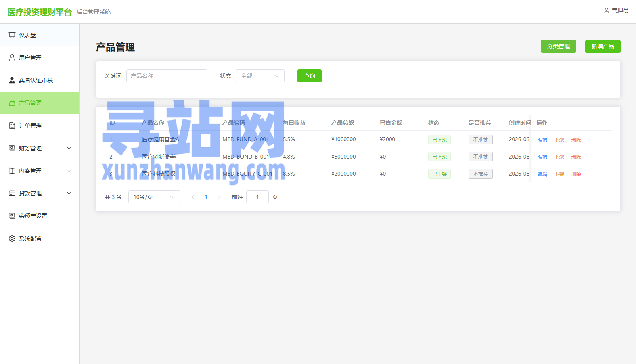Click the content management book icon
Image resolution: width=636 pixels, height=364 pixels.
[x=12, y=171]
